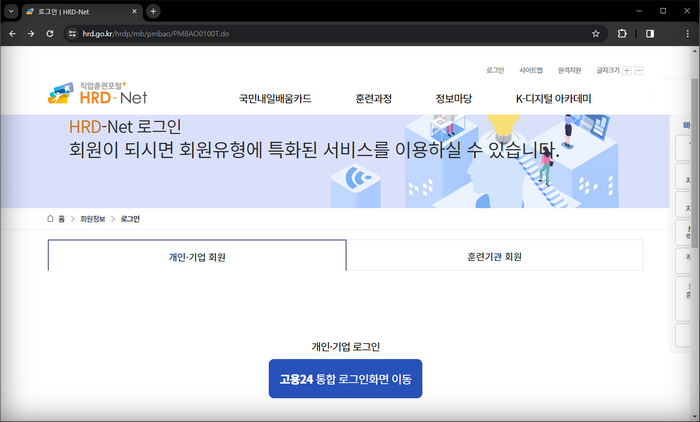The height and width of the screenshot is (422, 700).
Task: Open 사이트맵 link at top
Action: tap(531, 71)
